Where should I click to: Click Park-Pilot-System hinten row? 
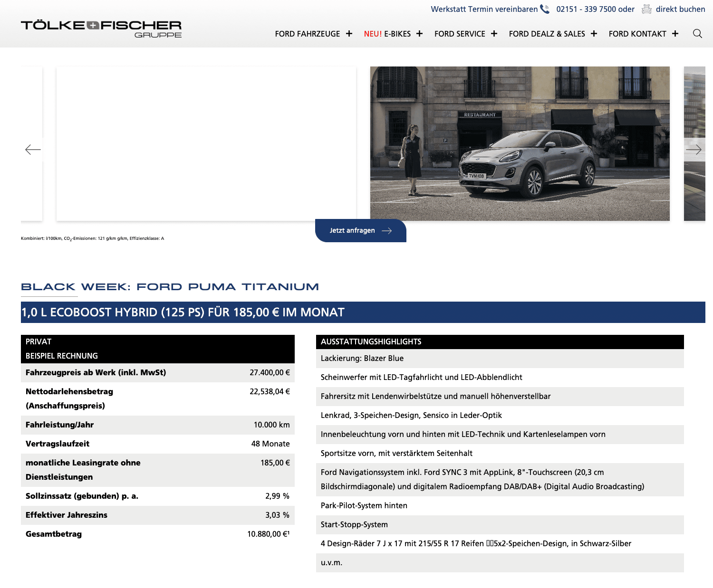[x=500, y=506]
